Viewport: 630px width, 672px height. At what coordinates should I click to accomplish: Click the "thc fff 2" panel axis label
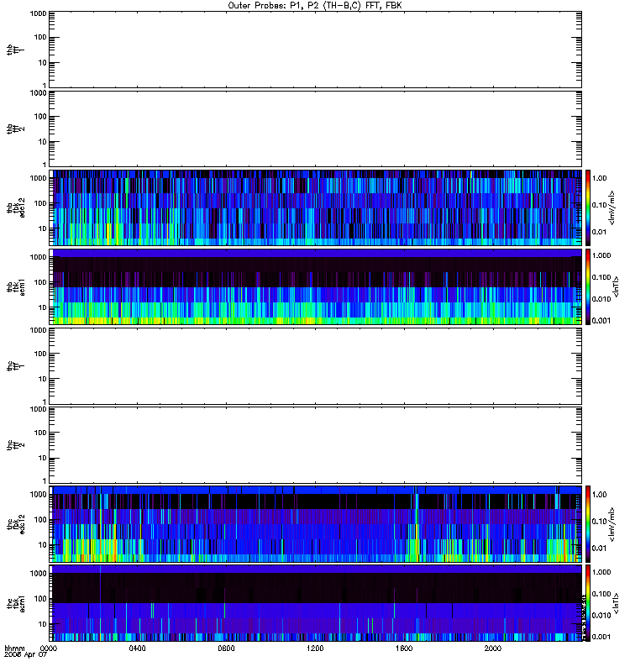click(15, 445)
